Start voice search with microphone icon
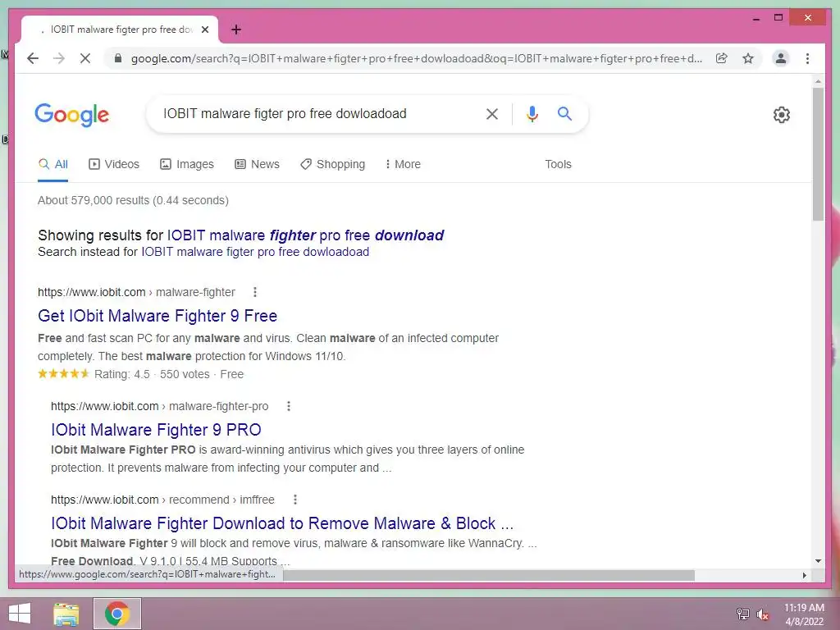This screenshot has width=840, height=630. 532,113
